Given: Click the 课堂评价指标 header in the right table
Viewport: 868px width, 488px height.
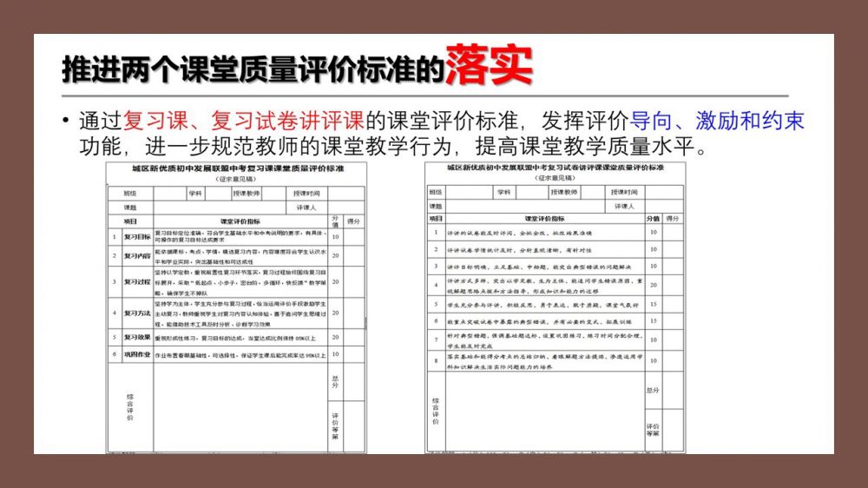Looking at the screenshot, I should [544, 219].
